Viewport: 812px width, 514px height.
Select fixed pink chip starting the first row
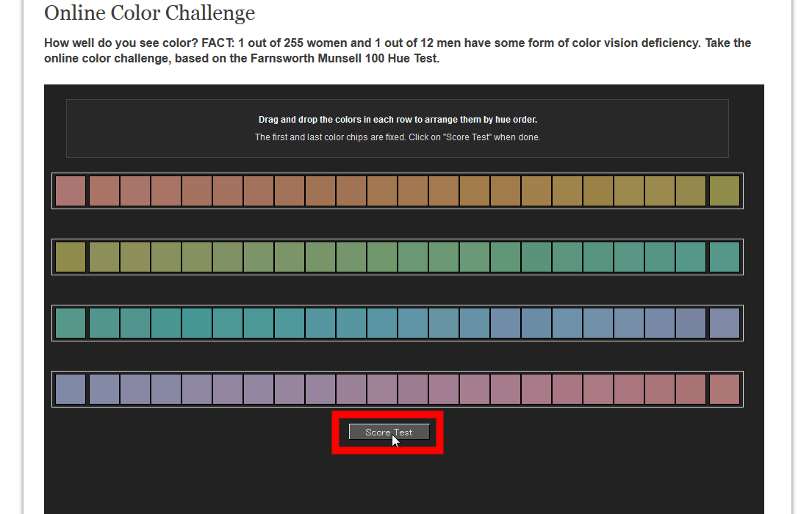pyautogui.click(x=71, y=191)
